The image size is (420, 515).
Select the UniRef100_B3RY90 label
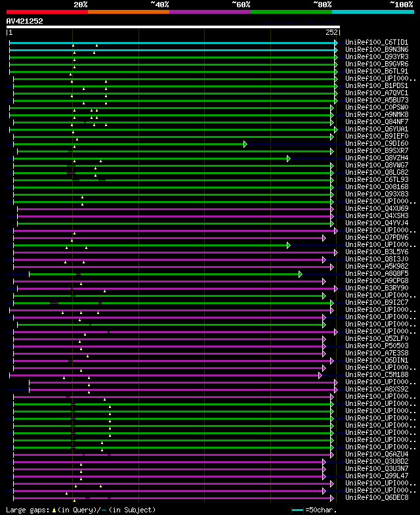pos(377,288)
